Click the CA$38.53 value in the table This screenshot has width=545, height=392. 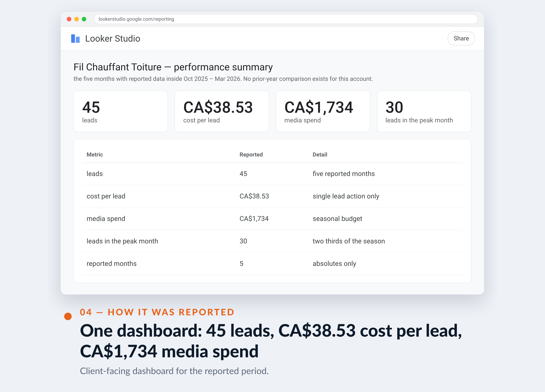[254, 196]
